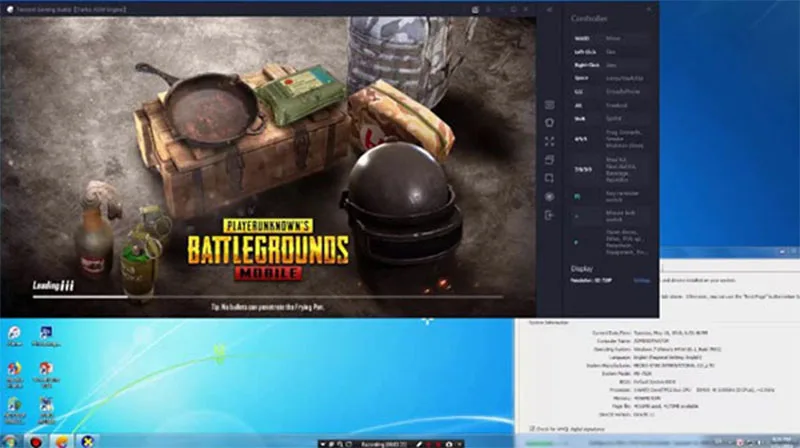
Task: Click the system tray clock
Action: [781, 441]
